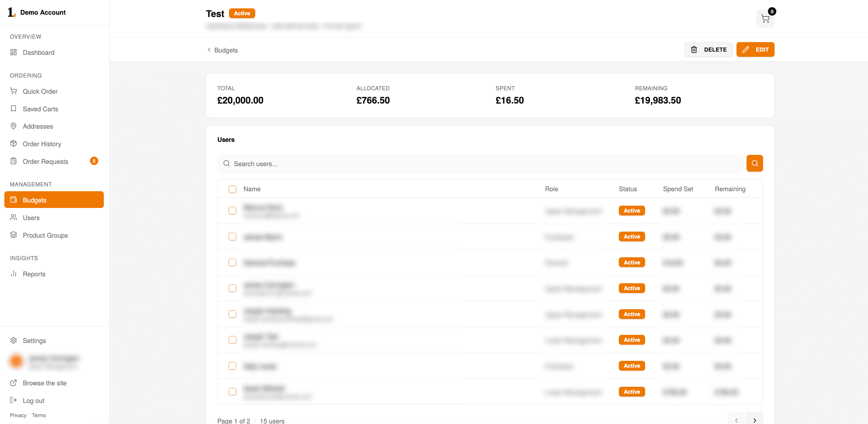The height and width of the screenshot is (424, 868).
Task: Toggle the select-all checkbox beside Name
Action: pyautogui.click(x=232, y=190)
